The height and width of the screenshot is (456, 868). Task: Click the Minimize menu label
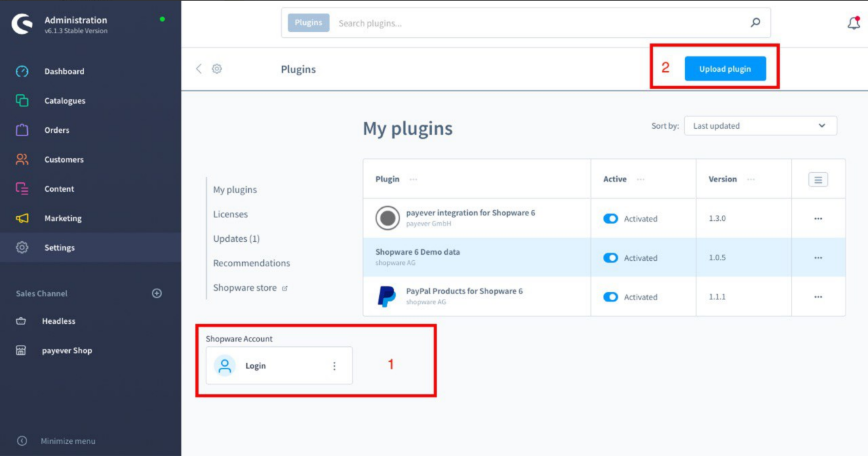click(x=68, y=441)
